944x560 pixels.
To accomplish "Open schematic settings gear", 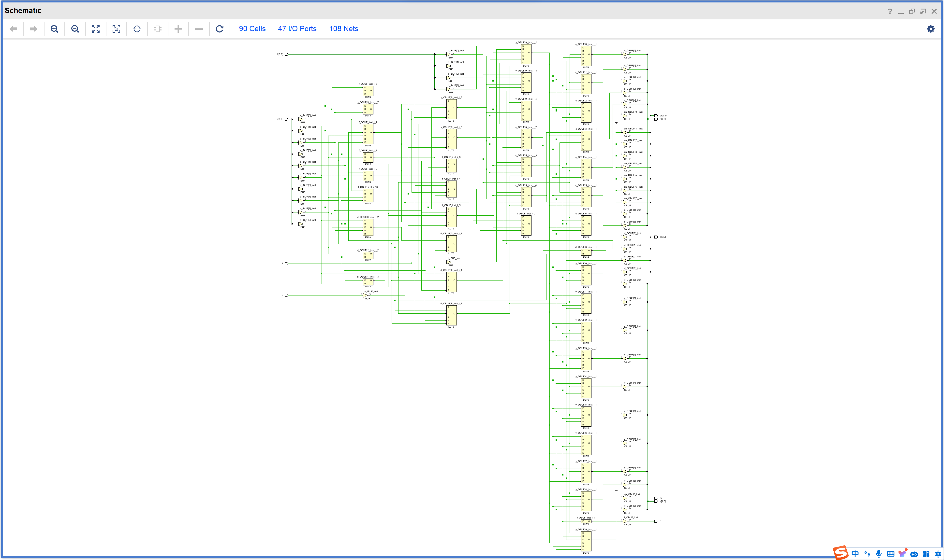I will [x=931, y=29].
